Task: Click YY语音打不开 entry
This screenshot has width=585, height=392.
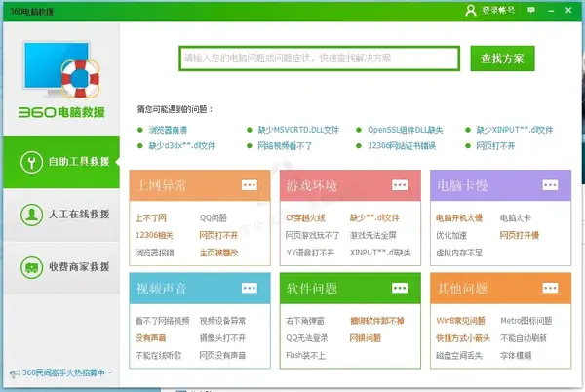Action: point(310,253)
